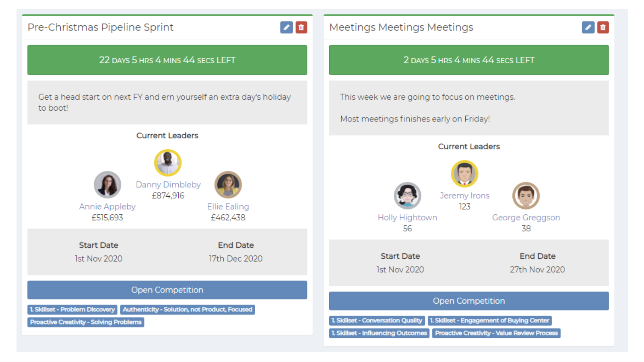The height and width of the screenshot is (362, 644).
Task: Select Proactive Creativity - Solving Problems tag
Action: (x=86, y=322)
